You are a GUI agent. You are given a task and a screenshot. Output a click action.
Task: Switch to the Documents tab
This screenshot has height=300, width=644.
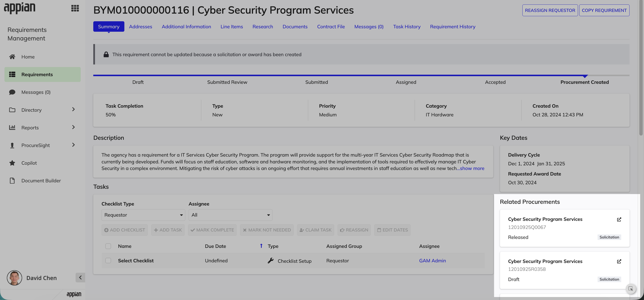pyautogui.click(x=295, y=26)
